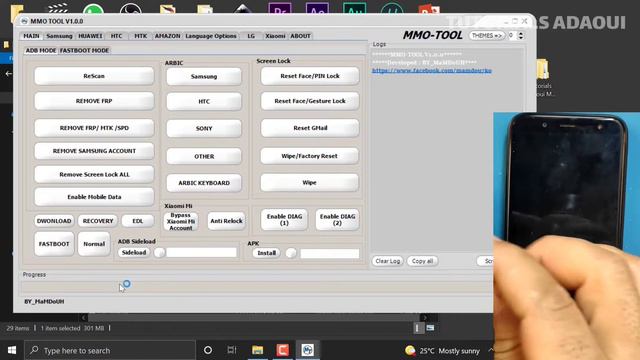Click horizontal scrollbar in File Explorer window
This screenshot has width=640, height=360.
253,317
